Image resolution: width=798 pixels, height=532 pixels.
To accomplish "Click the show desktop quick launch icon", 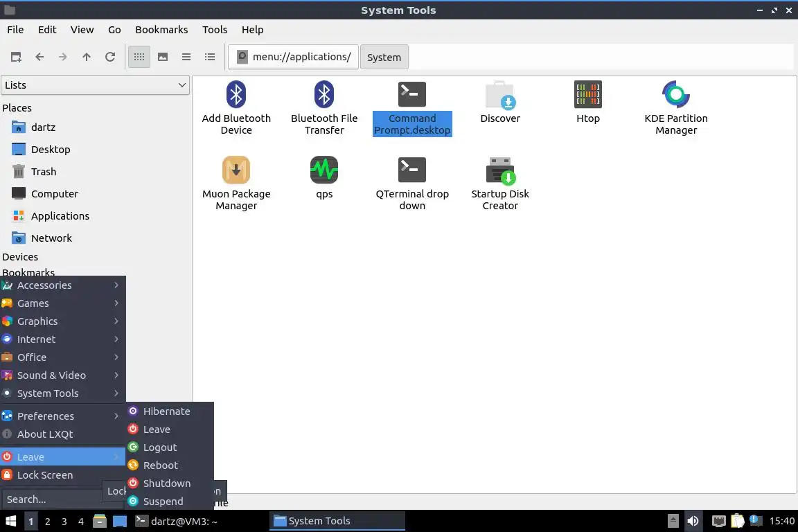I will (x=120, y=521).
